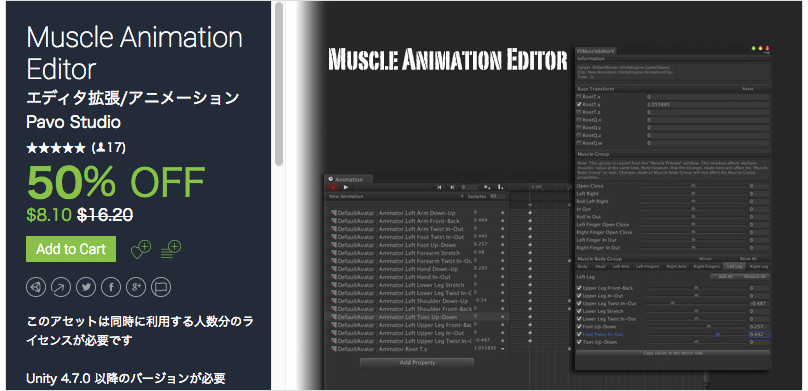The height and width of the screenshot is (391, 808).
Task: Adjust the Open Close muscle group slider
Action: pyautogui.click(x=693, y=186)
